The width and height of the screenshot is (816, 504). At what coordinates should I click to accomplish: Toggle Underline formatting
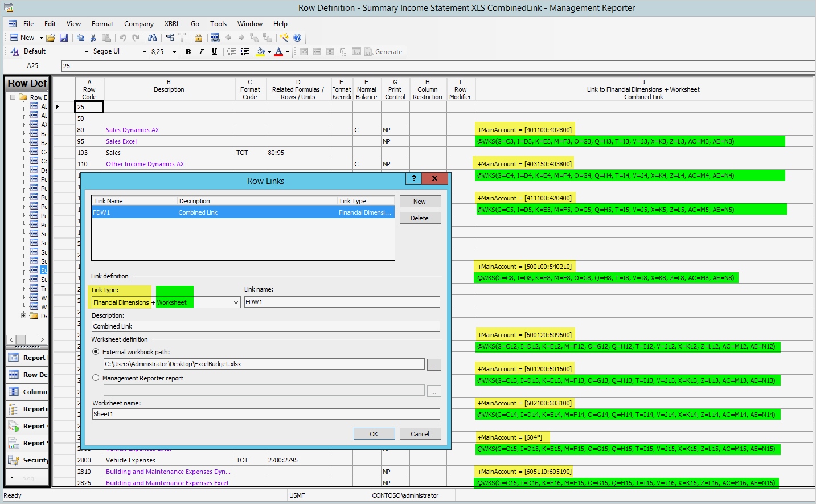(x=214, y=52)
